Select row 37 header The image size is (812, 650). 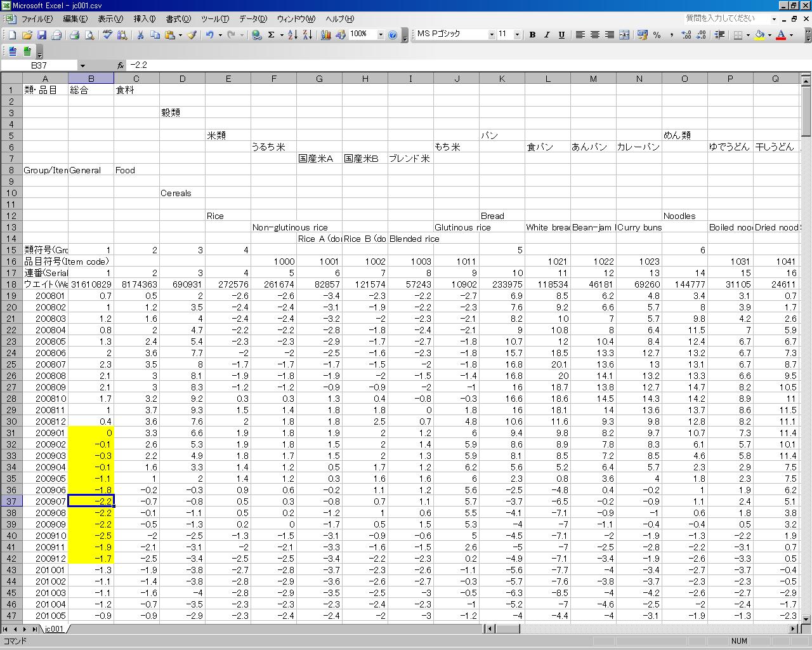click(11, 501)
